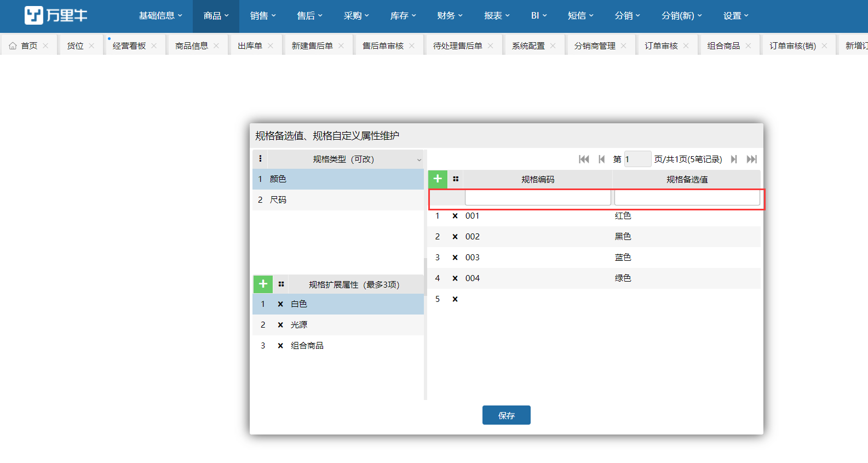
Task: Delete the 004 绿色 row
Action: [455, 278]
